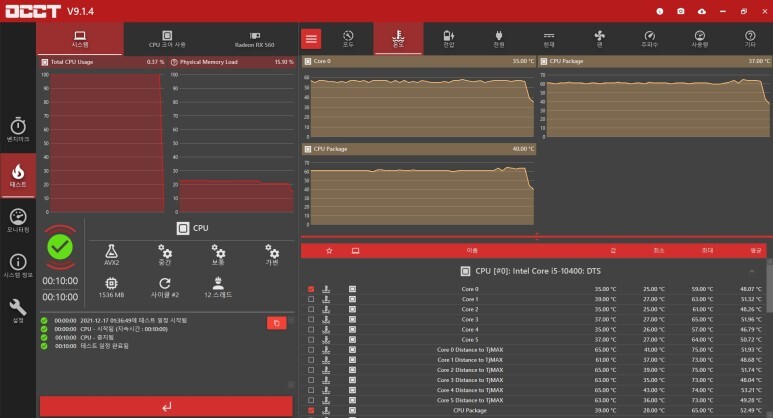Click the 12 threads (스레드) setting
The height and width of the screenshot is (418, 773).
(218, 287)
